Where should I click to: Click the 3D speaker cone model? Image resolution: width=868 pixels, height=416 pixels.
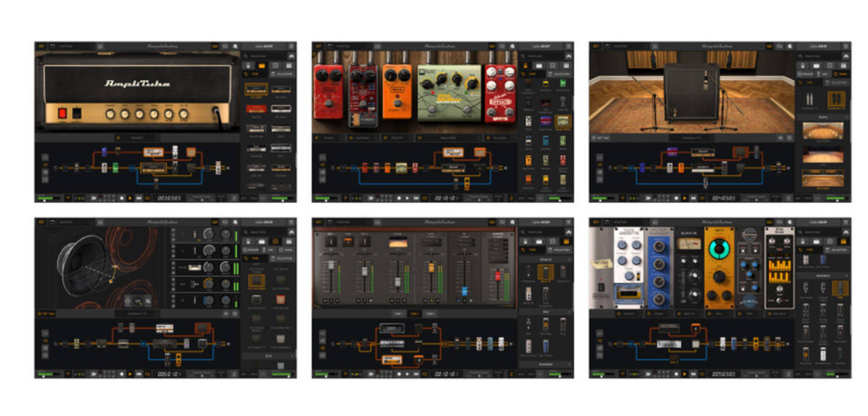[x=85, y=266]
